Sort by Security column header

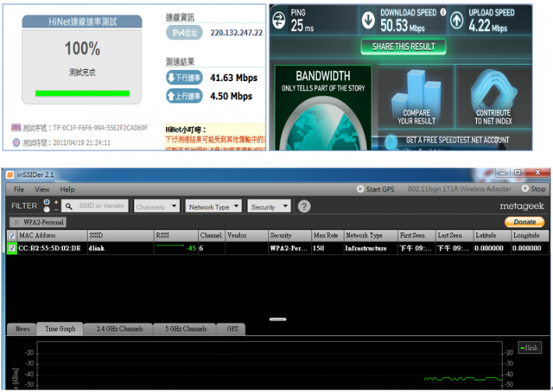[289, 236]
